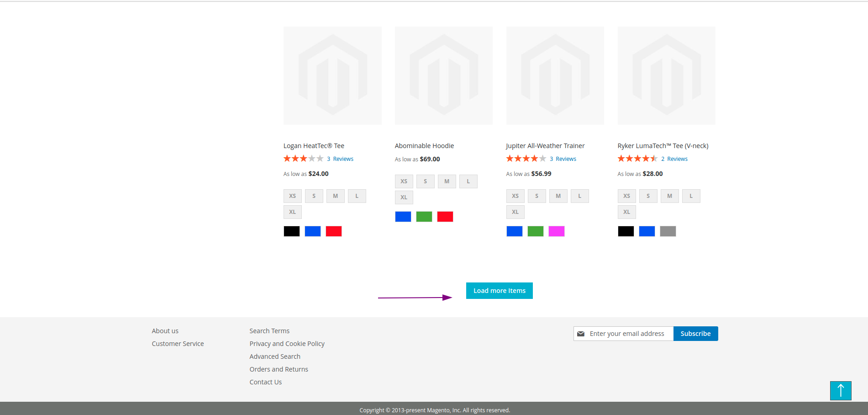Image resolution: width=868 pixels, height=415 pixels.
Task: Select size M for Logan HeatTec Tee
Action: point(336,196)
